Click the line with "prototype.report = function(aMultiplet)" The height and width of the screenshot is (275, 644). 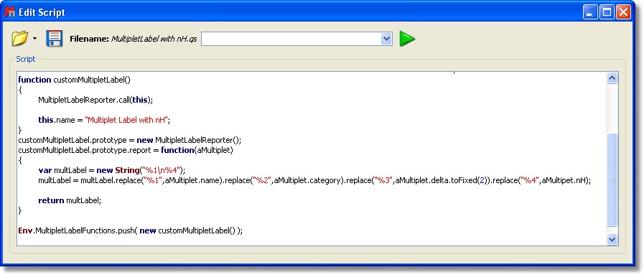126,150
